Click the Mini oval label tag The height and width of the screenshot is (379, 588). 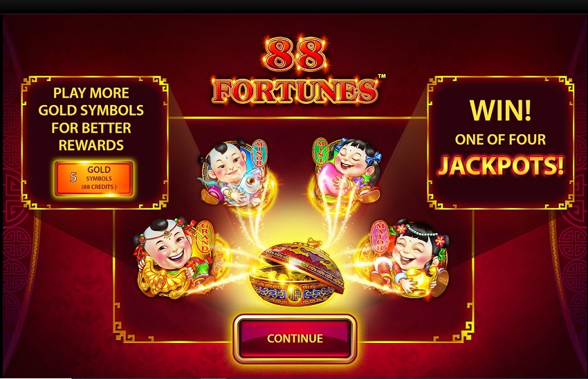point(320,151)
